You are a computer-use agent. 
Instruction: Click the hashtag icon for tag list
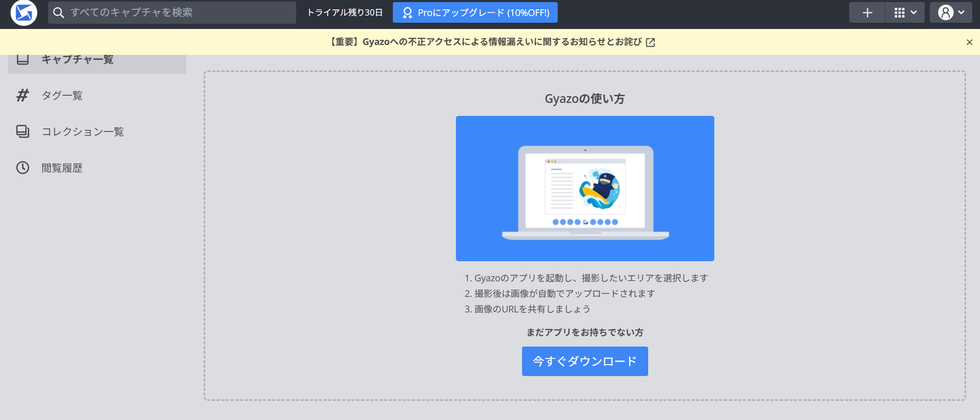(23, 95)
